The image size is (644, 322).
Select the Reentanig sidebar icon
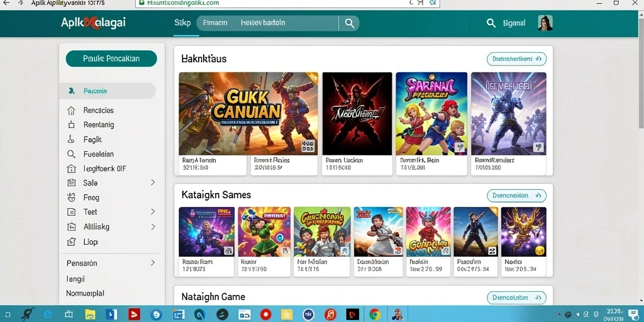(71, 125)
